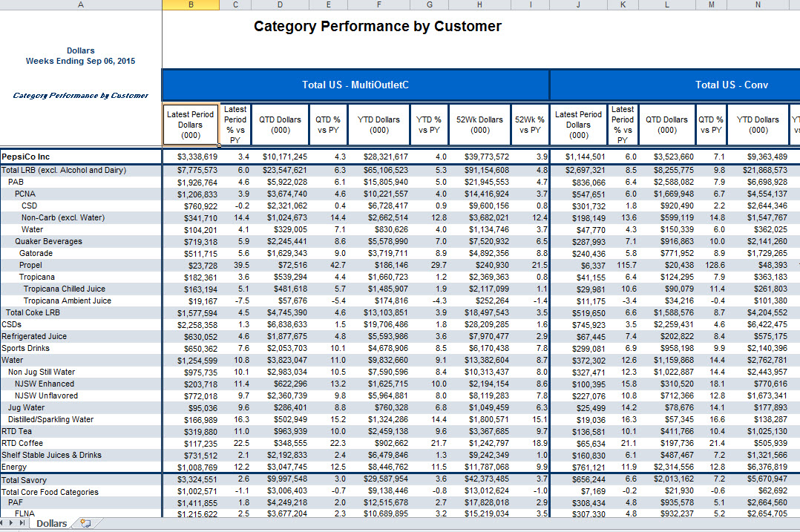Image resolution: width=800 pixels, height=532 pixels.
Task: Click the cell showing $3,338,619
Action: (191, 157)
